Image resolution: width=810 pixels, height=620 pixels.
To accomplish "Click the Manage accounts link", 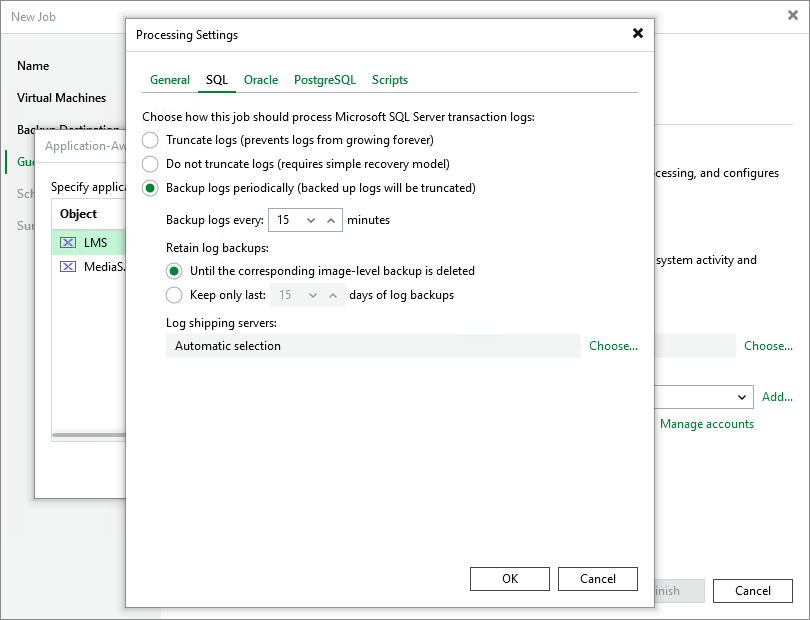I will point(706,424).
